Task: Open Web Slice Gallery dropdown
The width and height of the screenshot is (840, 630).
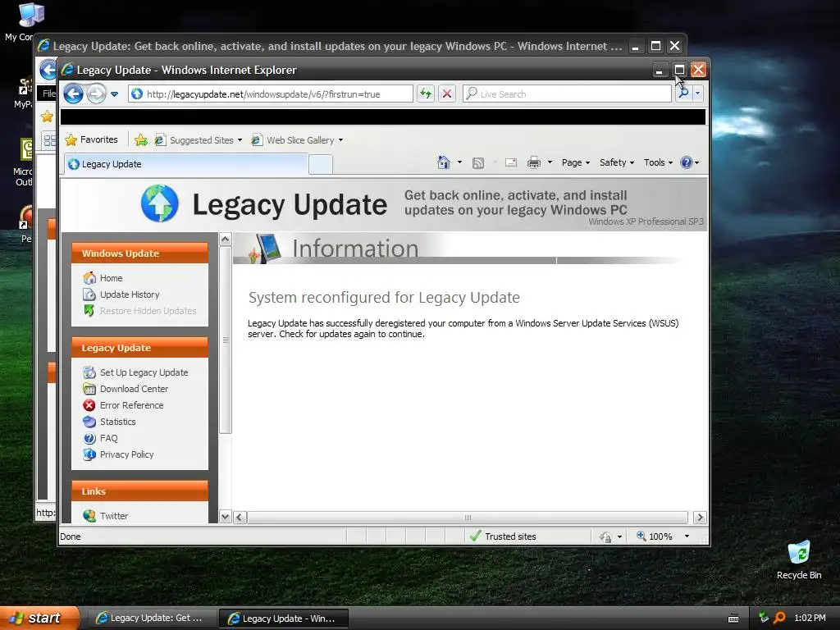Action: click(297, 139)
